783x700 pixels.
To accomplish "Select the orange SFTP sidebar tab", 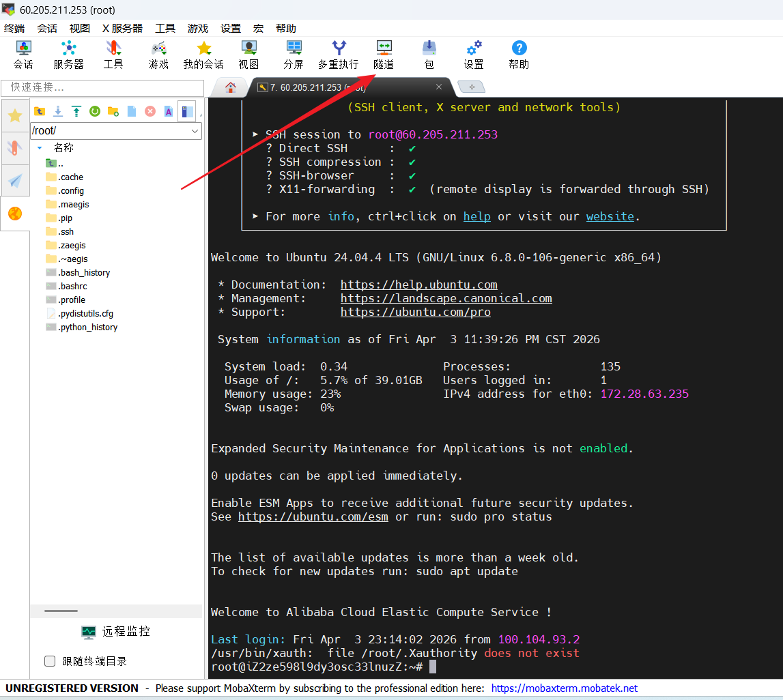I will point(15,214).
